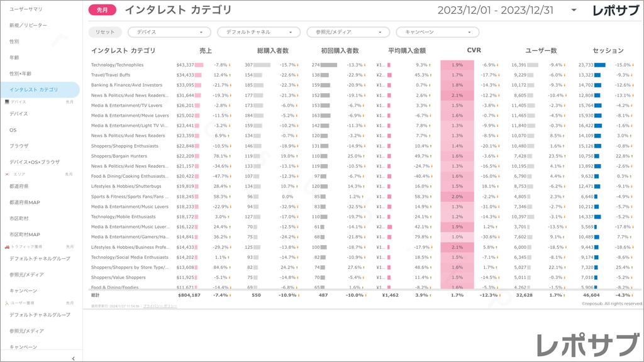Screen dimensions: 644x362
Task: Select 新規/リピーター in the sidebar
Action: (x=28, y=25)
